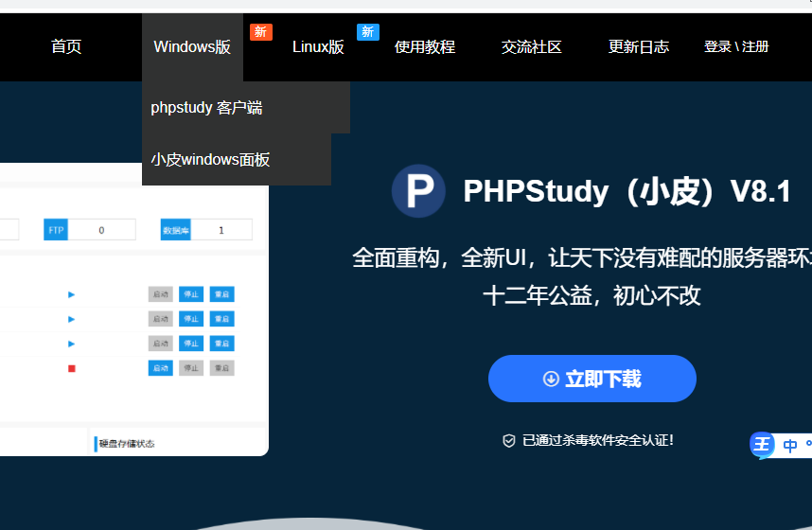812x530 pixels.
Task: Visit the 交流社区 community page
Action: (x=531, y=47)
